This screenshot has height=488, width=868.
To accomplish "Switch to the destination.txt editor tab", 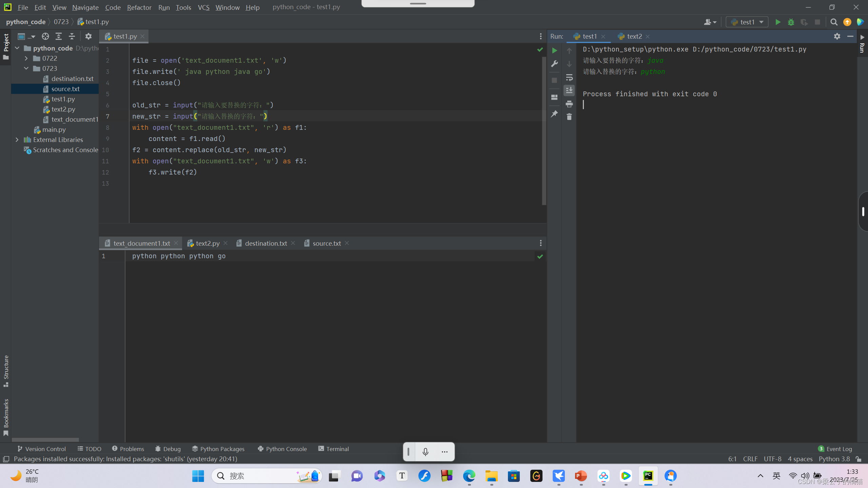I will pyautogui.click(x=266, y=243).
